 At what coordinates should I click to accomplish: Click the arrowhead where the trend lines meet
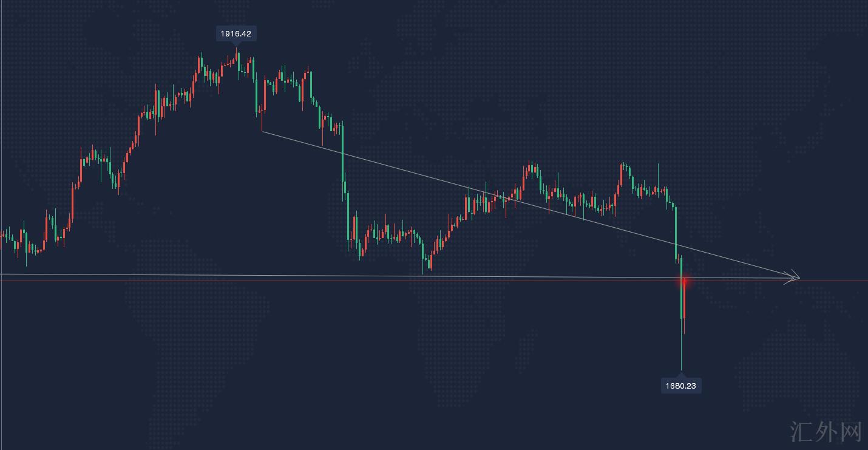794,278
